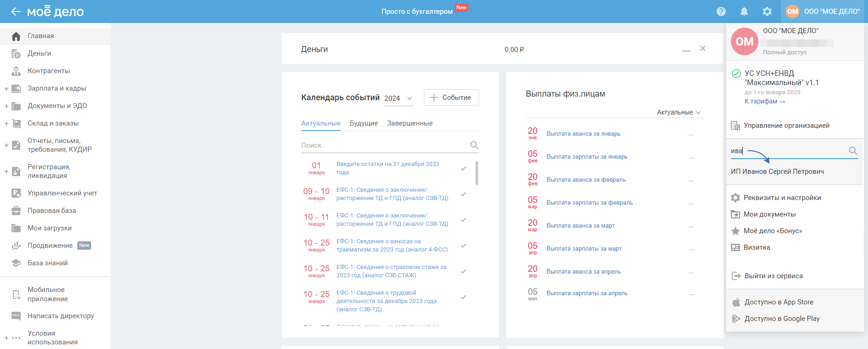Screen dimensions: 868x349
Task: Add a new Событие to calendar
Action: click(x=451, y=97)
